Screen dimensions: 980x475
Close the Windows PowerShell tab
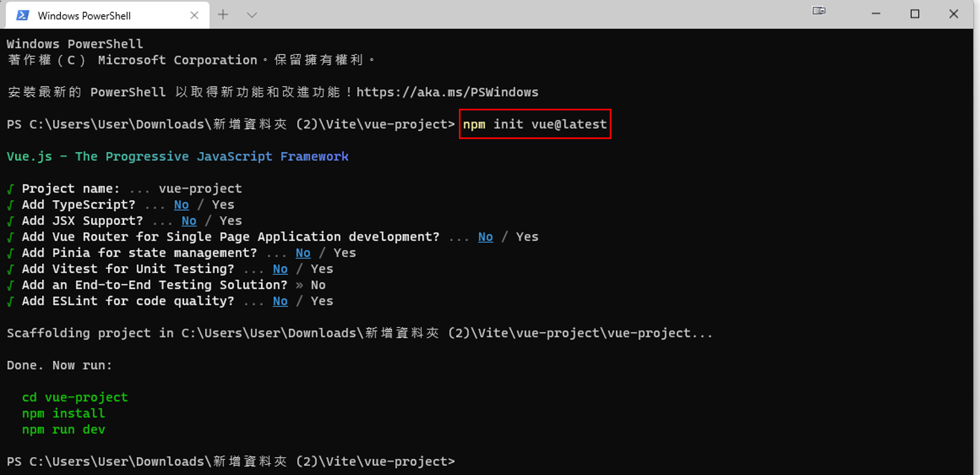coord(194,15)
